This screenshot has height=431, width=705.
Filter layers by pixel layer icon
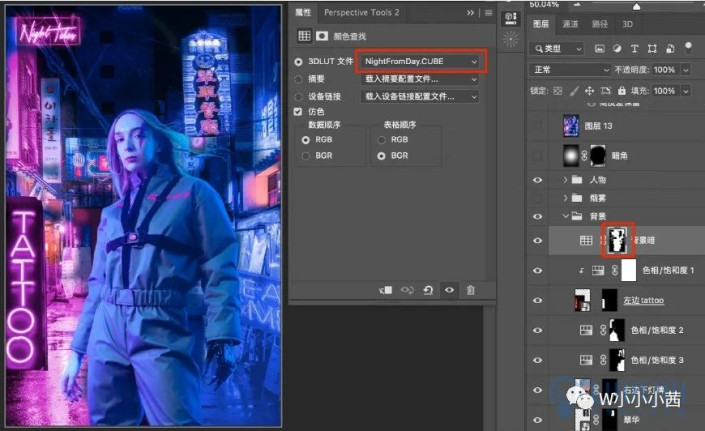coord(599,49)
